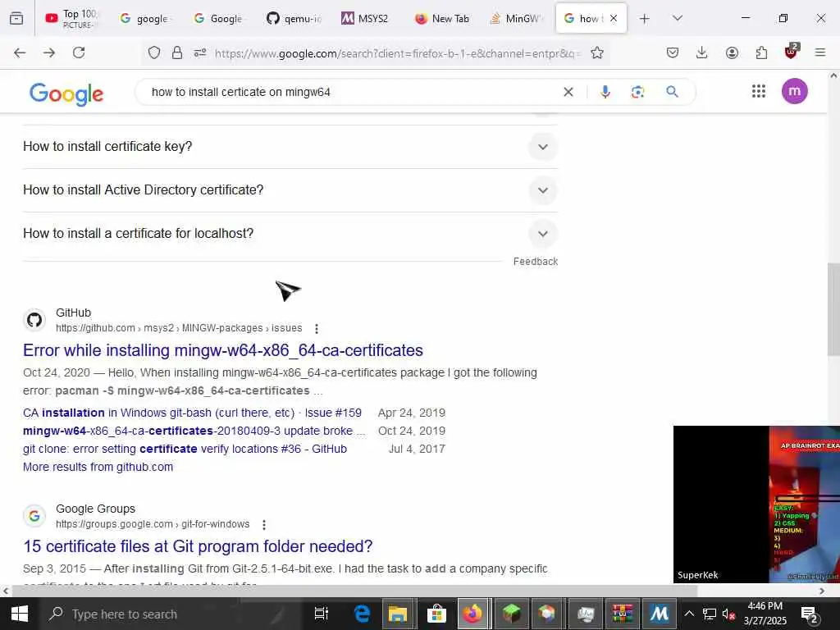Switch to New Tab tab
Image resolution: width=840 pixels, height=630 pixels.
point(442,18)
